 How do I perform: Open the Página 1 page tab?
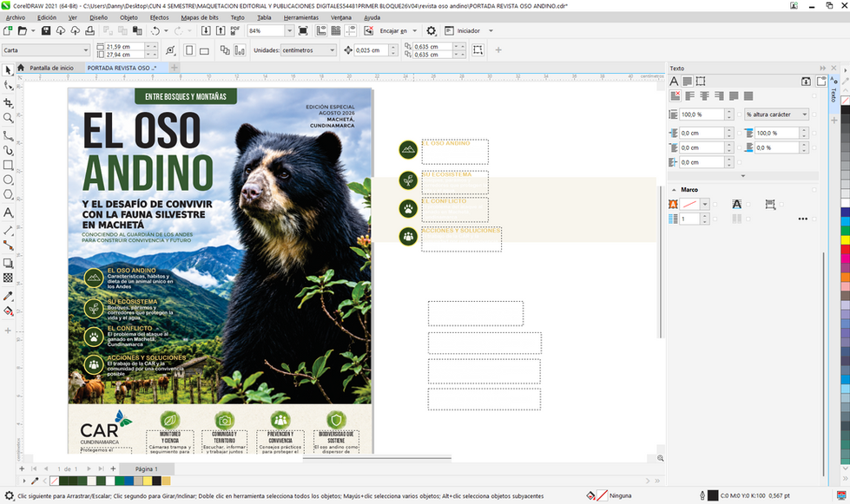click(x=147, y=468)
